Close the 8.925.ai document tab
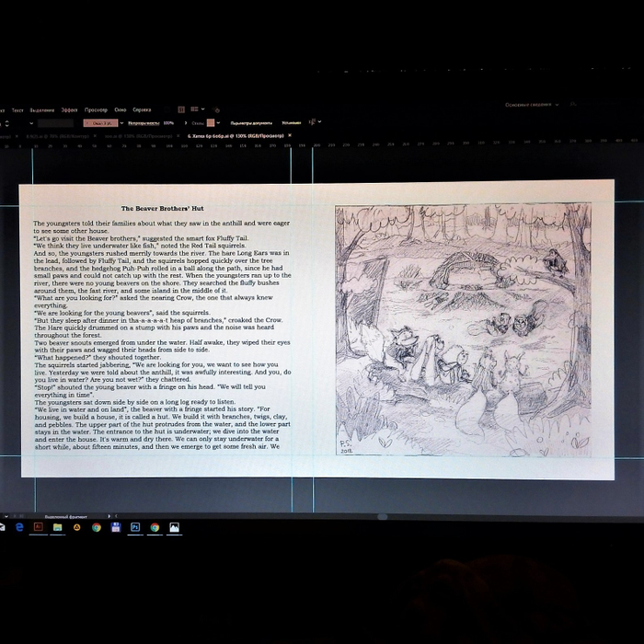The height and width of the screenshot is (644, 644). 95,135
